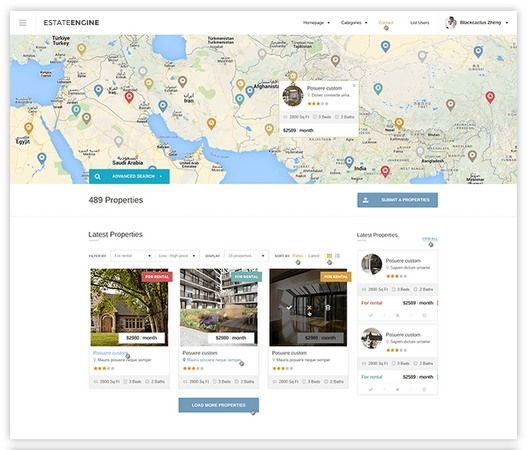Open the properties display count dropdown

tap(246, 256)
